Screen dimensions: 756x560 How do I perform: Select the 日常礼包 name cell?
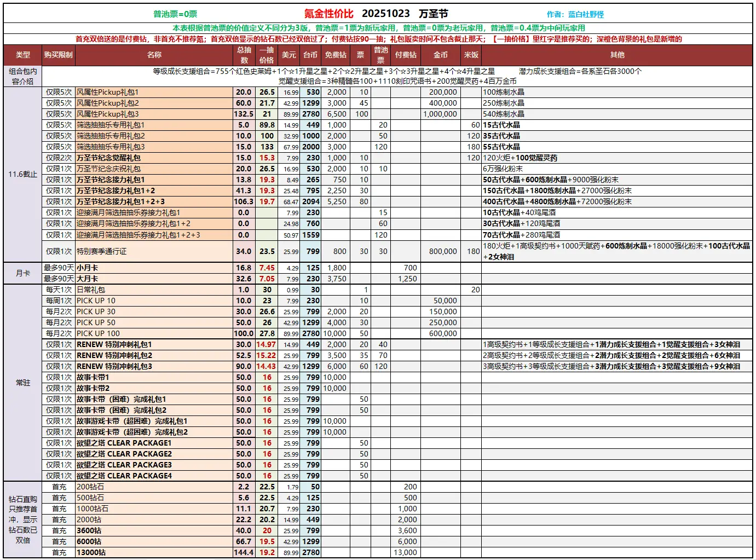coord(91,290)
